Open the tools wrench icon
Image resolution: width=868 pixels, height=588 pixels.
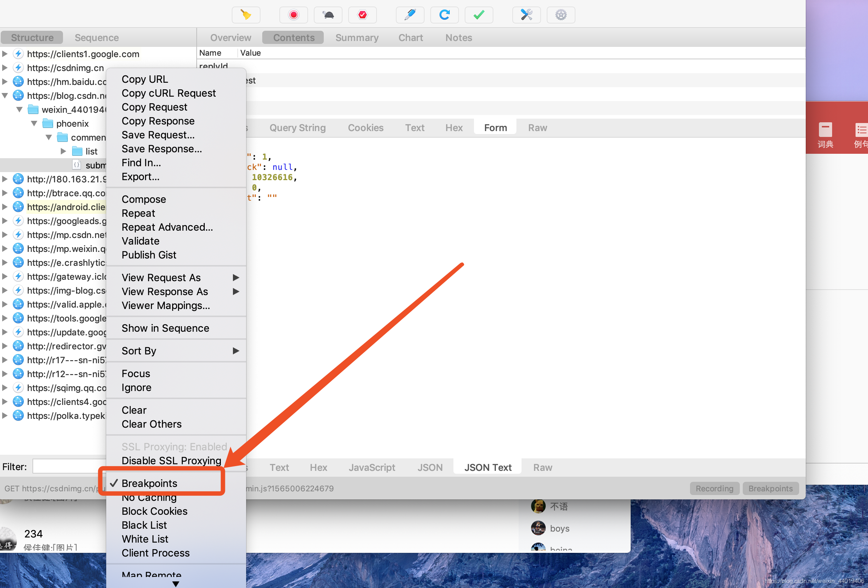click(x=526, y=15)
